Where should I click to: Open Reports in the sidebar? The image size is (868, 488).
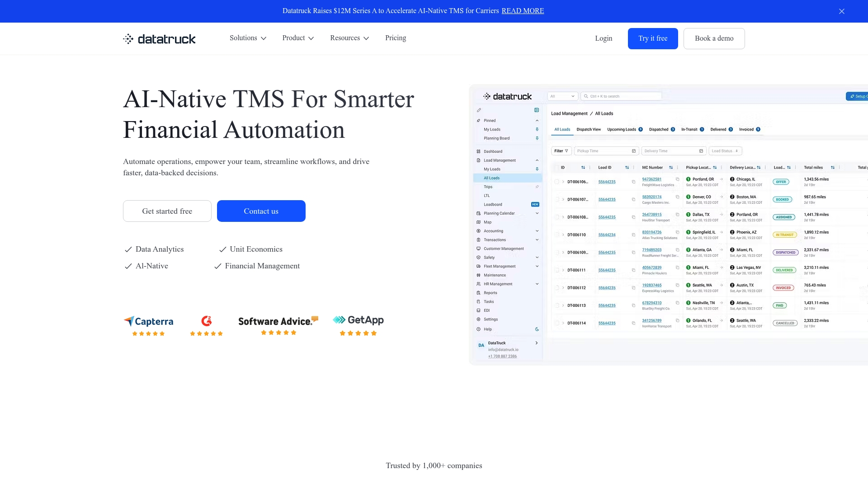click(491, 293)
